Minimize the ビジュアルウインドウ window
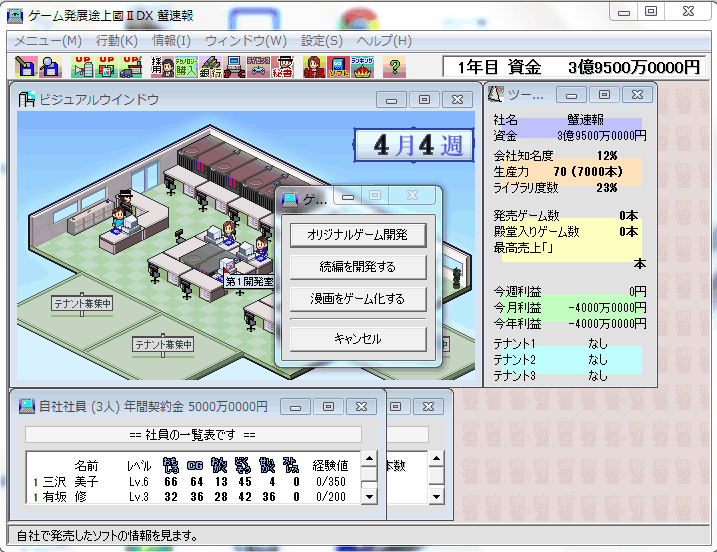717x552 pixels. click(391, 100)
